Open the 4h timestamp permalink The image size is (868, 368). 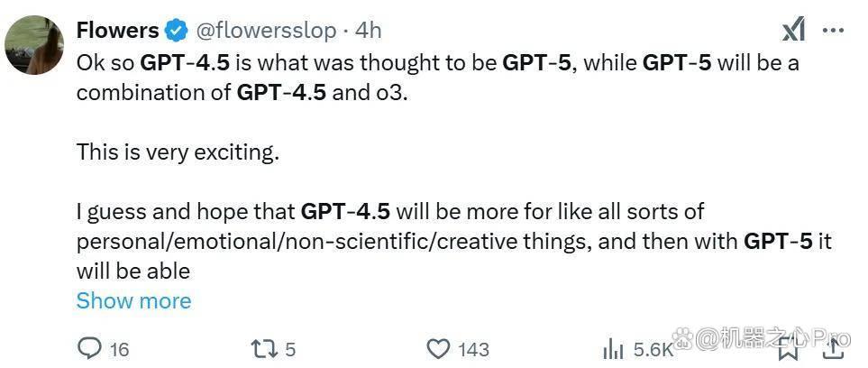(368, 31)
